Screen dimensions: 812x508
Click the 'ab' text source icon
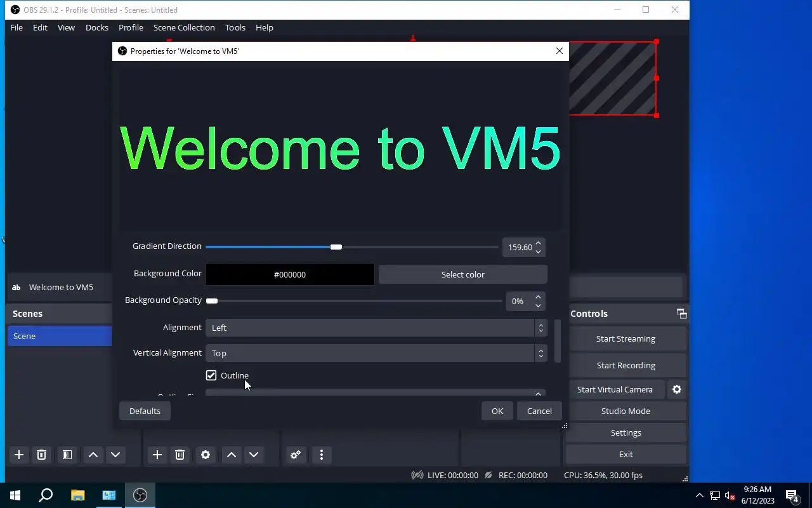[16, 287]
